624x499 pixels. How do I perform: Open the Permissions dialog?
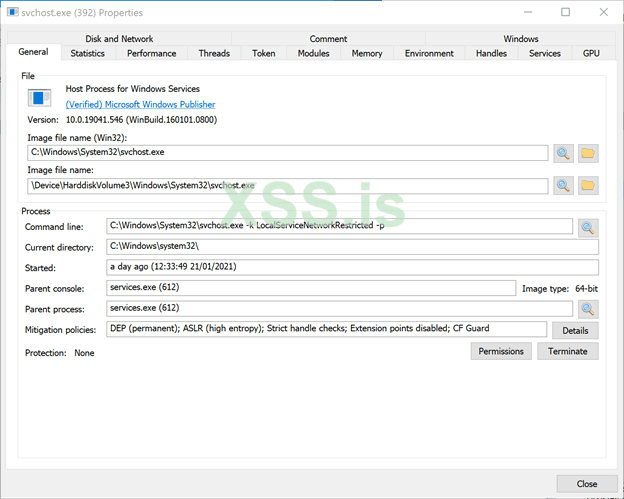click(x=501, y=351)
